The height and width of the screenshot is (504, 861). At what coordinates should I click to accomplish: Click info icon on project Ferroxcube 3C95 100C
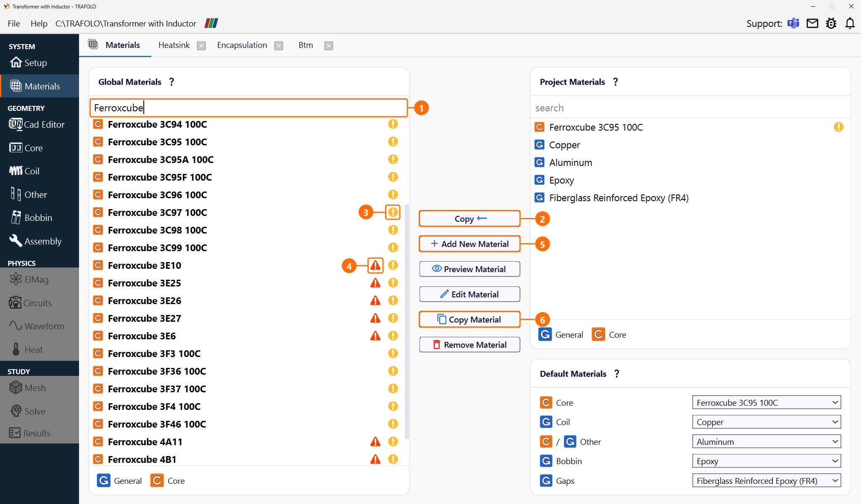click(838, 127)
